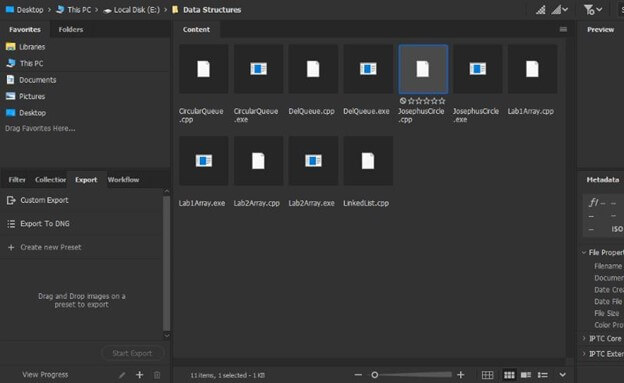Switch to the Workflow tab
624x383 pixels.
click(x=123, y=180)
